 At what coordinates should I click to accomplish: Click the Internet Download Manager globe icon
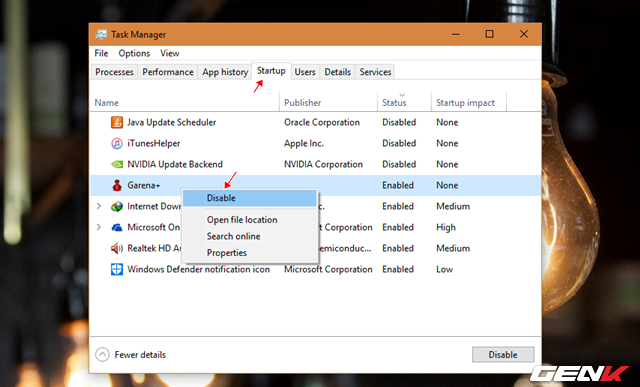pos(117,206)
